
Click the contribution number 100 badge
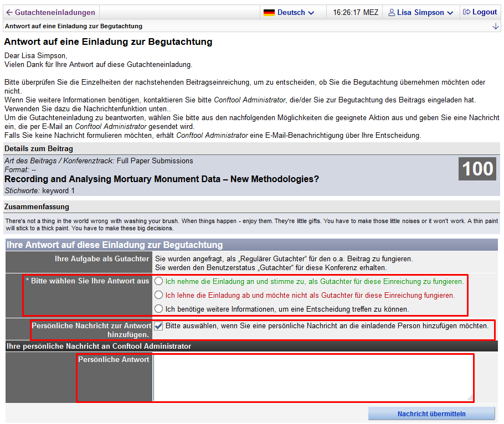477,169
